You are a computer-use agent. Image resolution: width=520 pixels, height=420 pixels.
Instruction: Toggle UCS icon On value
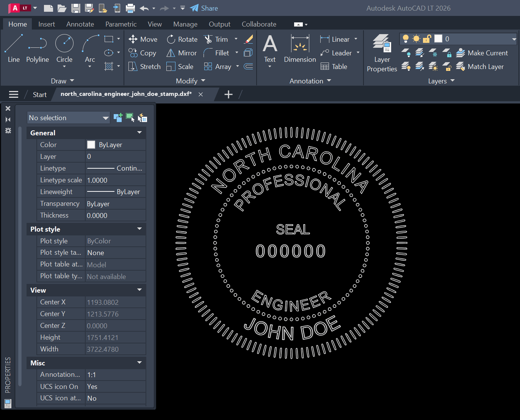click(x=116, y=387)
